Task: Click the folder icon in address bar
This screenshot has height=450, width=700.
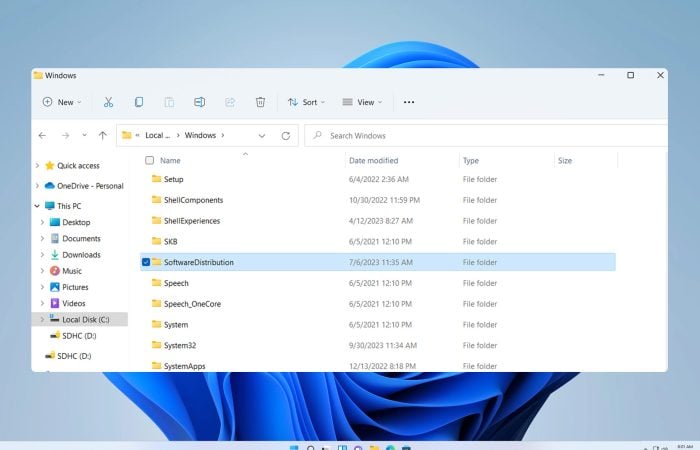Action: 127,135
